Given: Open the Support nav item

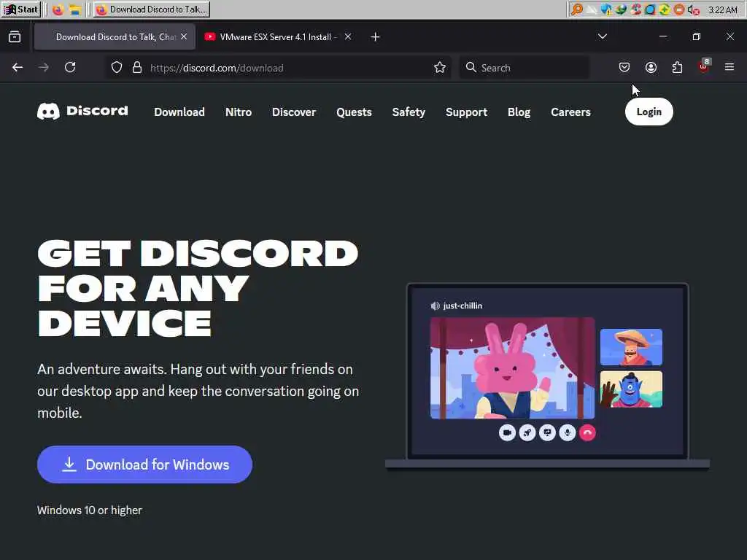Looking at the screenshot, I should click(466, 112).
